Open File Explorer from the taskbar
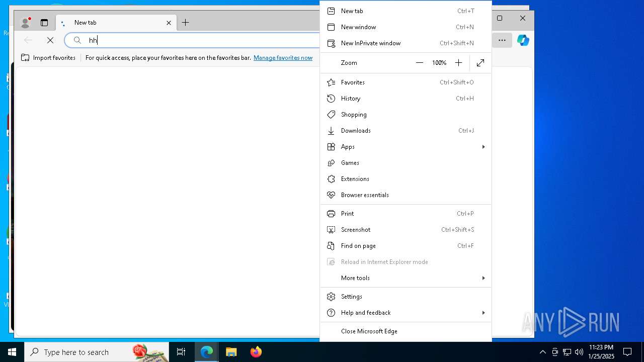 tap(231, 352)
